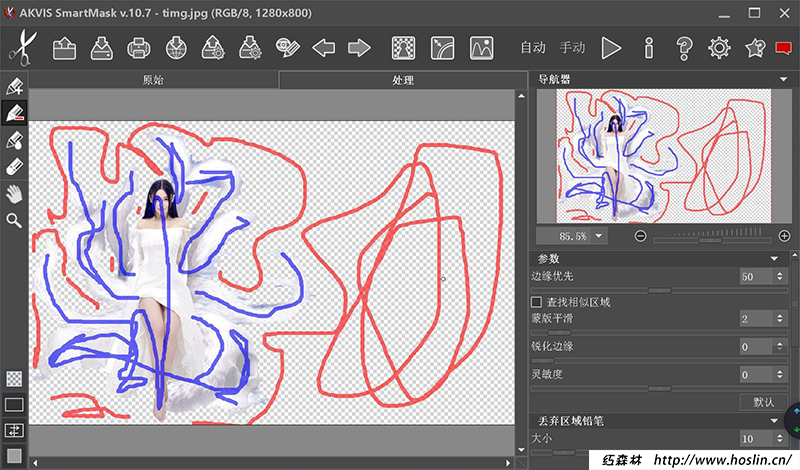
Task: Click the globe publish icon
Action: tap(176, 48)
